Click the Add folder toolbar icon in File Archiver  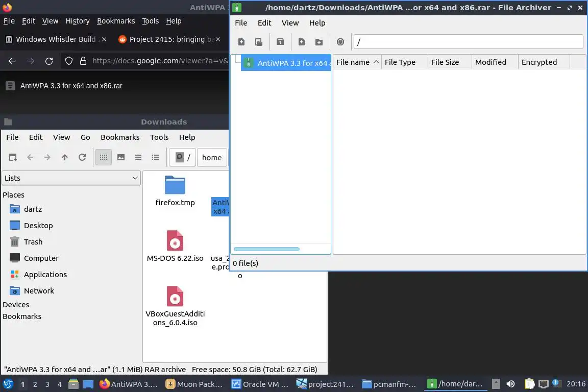(x=318, y=42)
